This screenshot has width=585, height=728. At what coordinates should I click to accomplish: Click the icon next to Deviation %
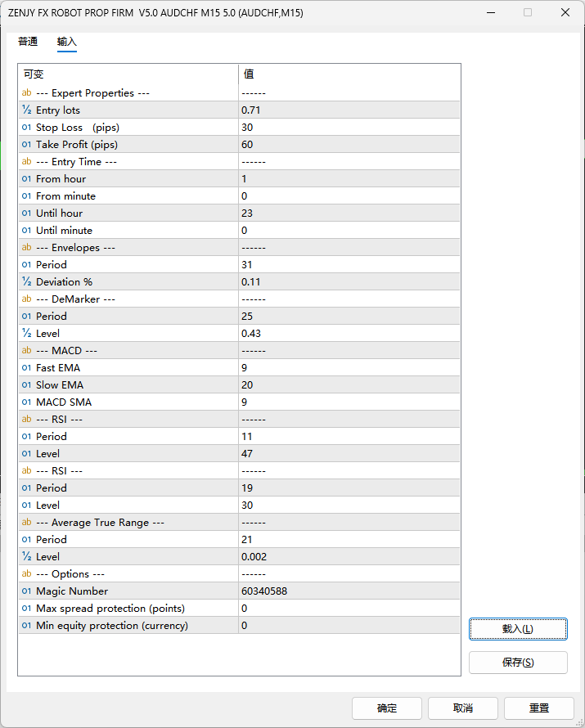[26, 282]
